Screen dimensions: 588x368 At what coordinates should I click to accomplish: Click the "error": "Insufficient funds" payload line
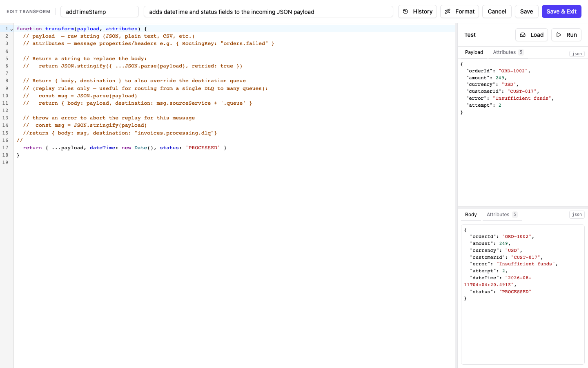(x=510, y=98)
